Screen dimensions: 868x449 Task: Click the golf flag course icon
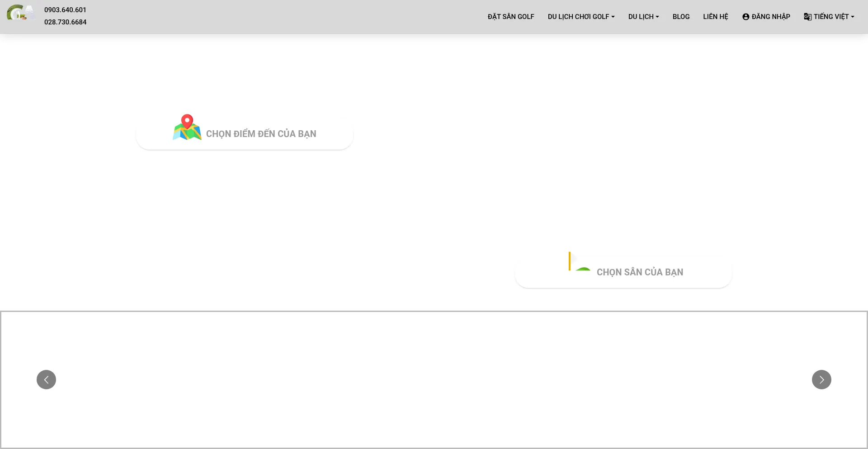579,262
